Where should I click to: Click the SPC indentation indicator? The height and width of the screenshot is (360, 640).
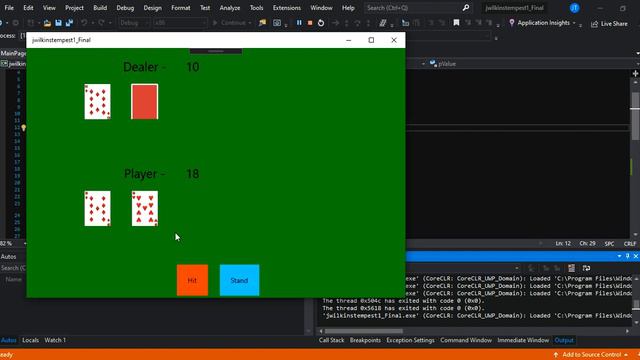pyautogui.click(x=609, y=243)
